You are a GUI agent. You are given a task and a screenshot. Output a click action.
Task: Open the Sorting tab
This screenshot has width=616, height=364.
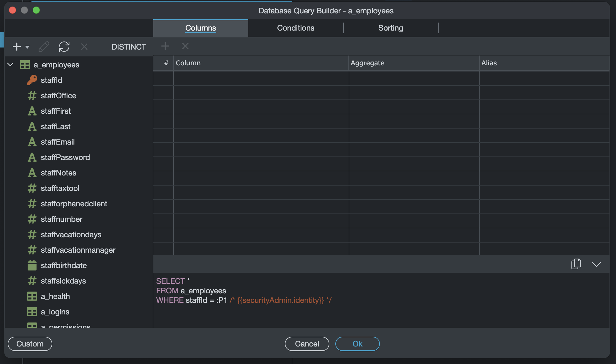point(391,28)
